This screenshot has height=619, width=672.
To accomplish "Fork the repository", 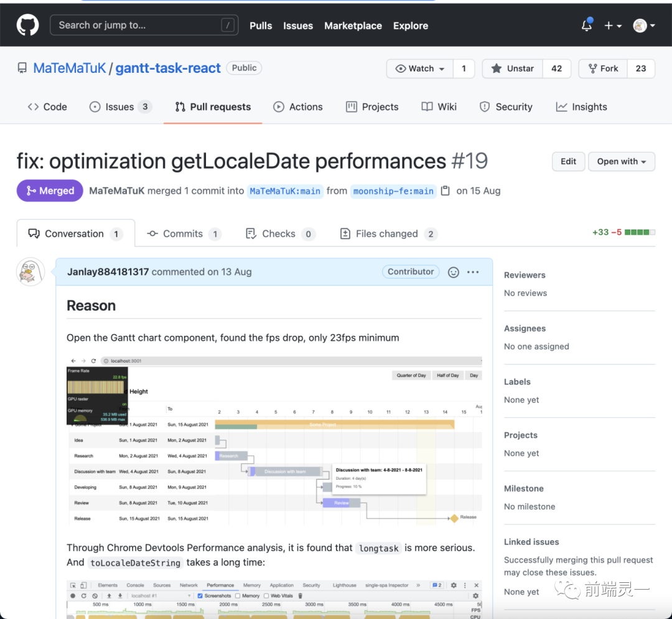I will 603,68.
